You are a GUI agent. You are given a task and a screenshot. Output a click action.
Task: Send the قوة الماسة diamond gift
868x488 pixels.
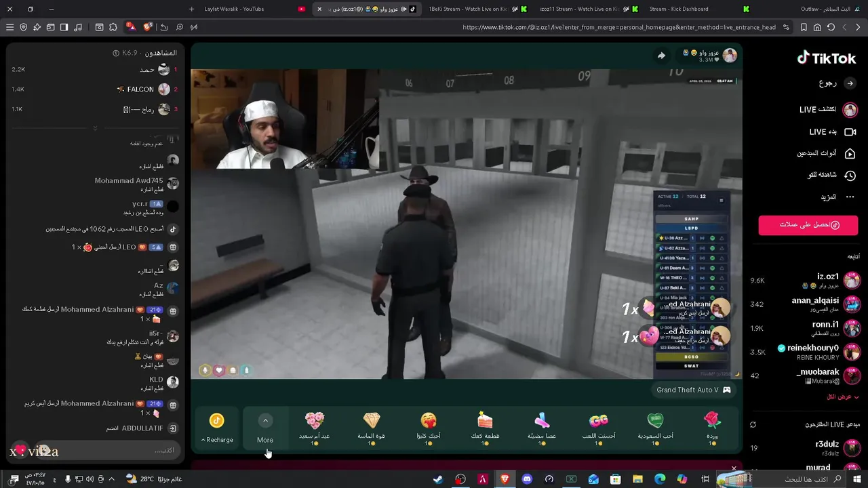[372, 428]
